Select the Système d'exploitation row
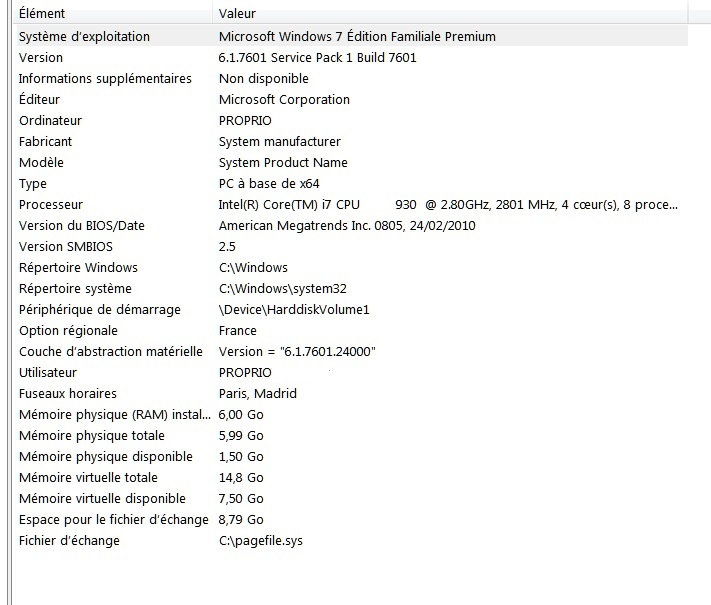Viewport: 711px width, 605px height. (x=84, y=37)
